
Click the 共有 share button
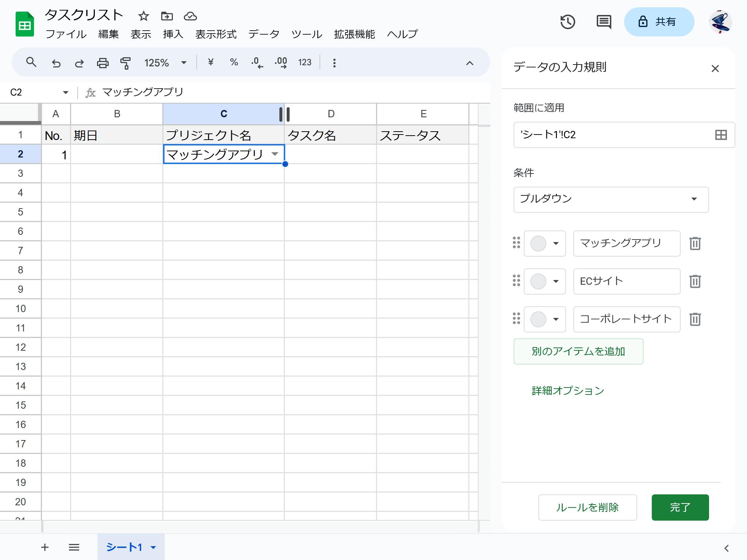coord(659,22)
